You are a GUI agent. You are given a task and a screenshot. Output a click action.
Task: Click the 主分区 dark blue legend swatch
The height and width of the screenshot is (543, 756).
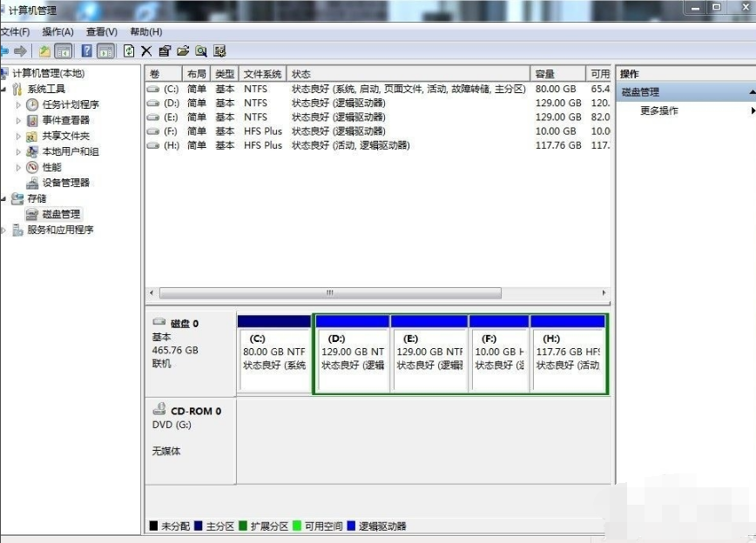[x=199, y=526]
